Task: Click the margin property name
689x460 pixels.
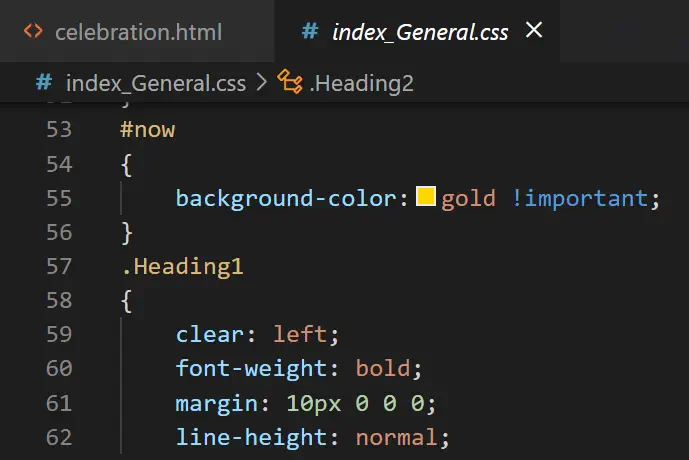Action: [216, 404]
